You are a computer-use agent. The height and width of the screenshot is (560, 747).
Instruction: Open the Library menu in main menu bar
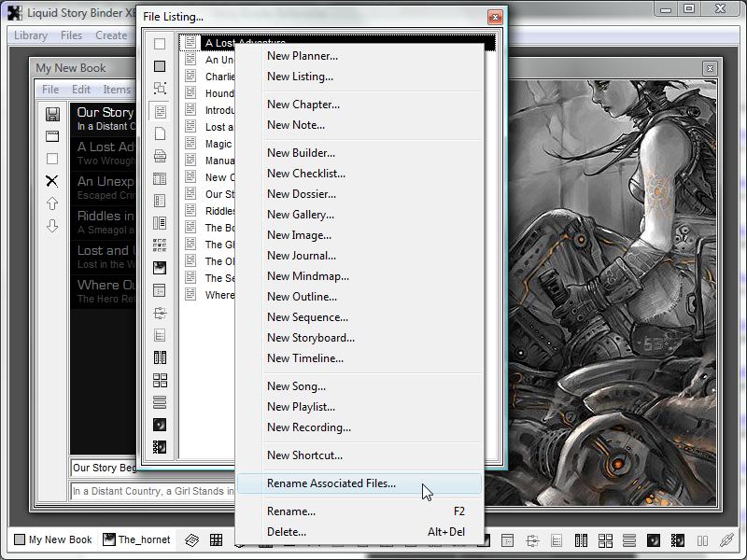(x=31, y=35)
